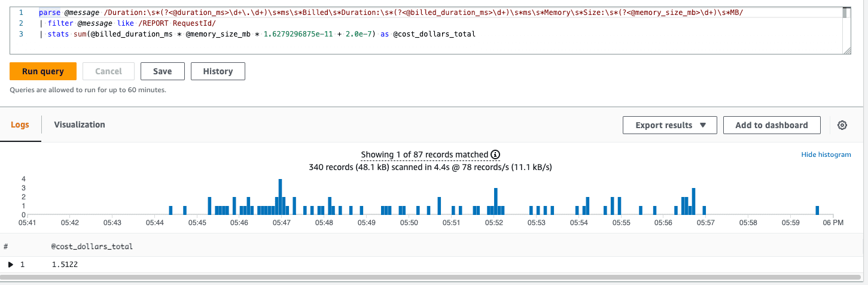The image size is (868, 285).
Task: Add results to dashboard
Action: click(x=771, y=125)
